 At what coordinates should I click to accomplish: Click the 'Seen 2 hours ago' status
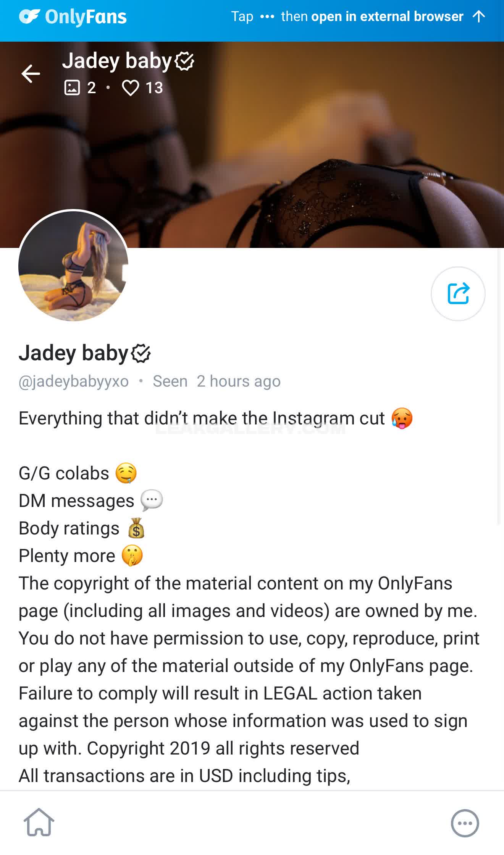tap(216, 381)
